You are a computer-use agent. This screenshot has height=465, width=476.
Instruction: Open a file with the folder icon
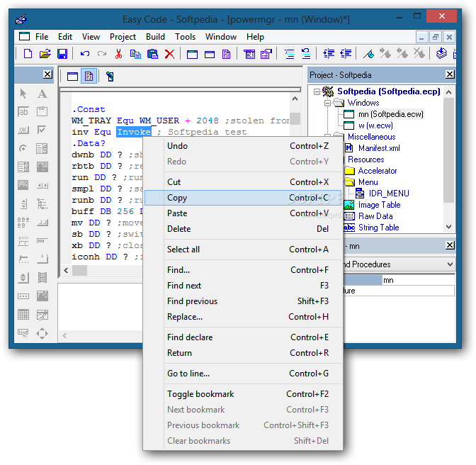click(45, 54)
